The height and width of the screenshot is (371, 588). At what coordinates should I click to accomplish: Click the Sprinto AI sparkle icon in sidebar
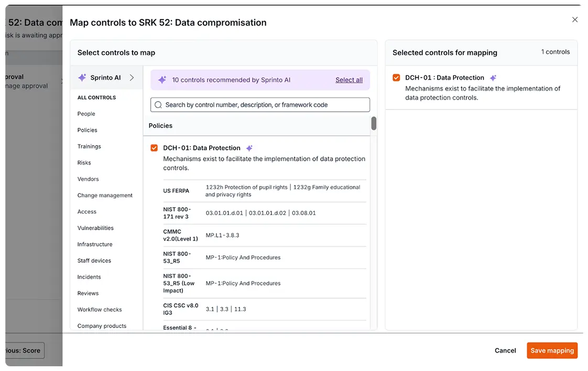tap(82, 78)
